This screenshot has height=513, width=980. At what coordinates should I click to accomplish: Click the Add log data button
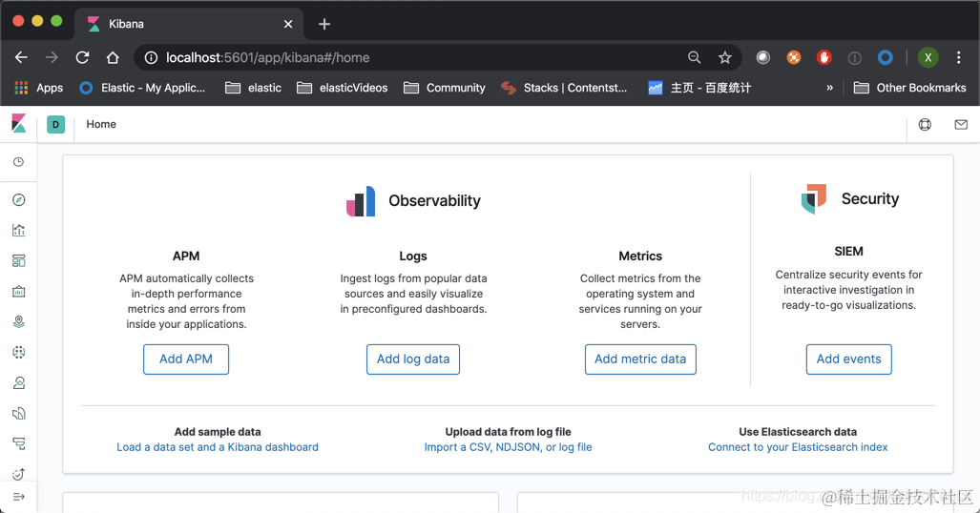413,359
